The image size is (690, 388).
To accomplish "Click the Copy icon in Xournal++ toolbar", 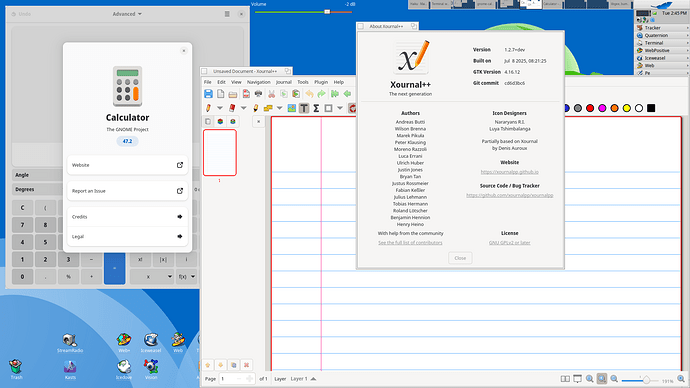I will 284,94.
